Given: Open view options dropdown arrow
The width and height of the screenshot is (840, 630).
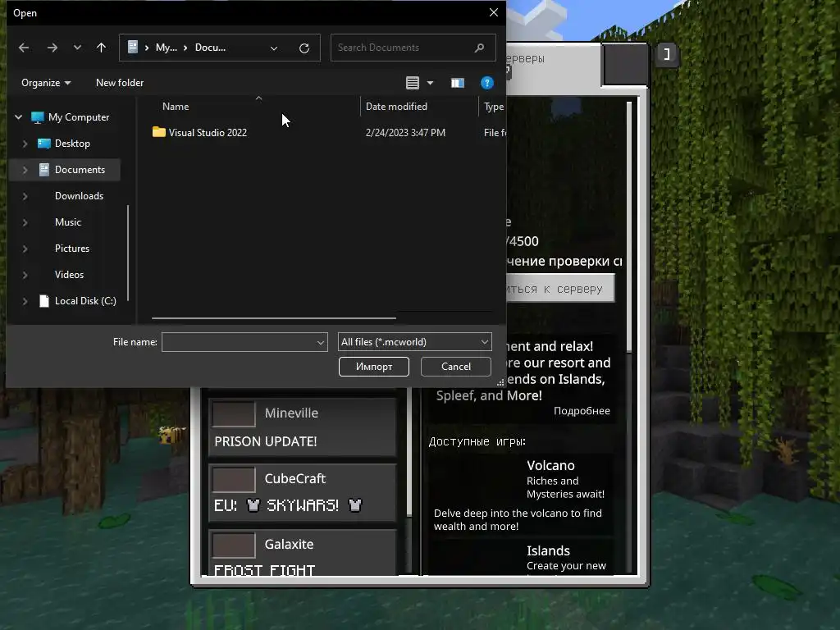Looking at the screenshot, I should pyautogui.click(x=430, y=83).
